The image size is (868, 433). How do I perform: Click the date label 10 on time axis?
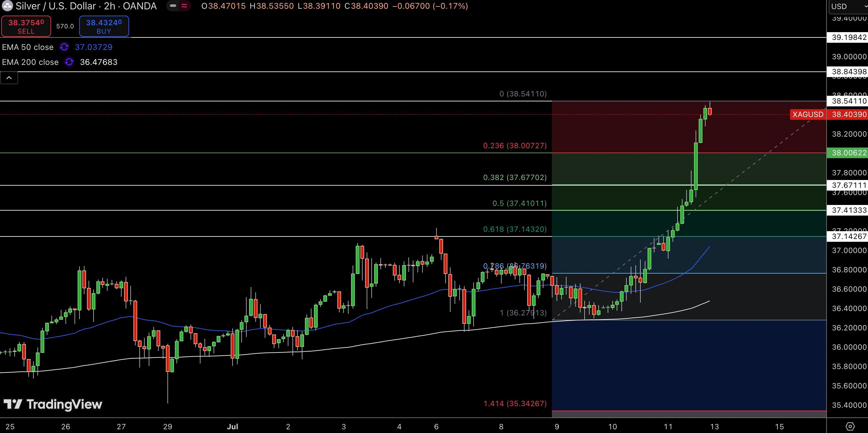click(x=613, y=426)
